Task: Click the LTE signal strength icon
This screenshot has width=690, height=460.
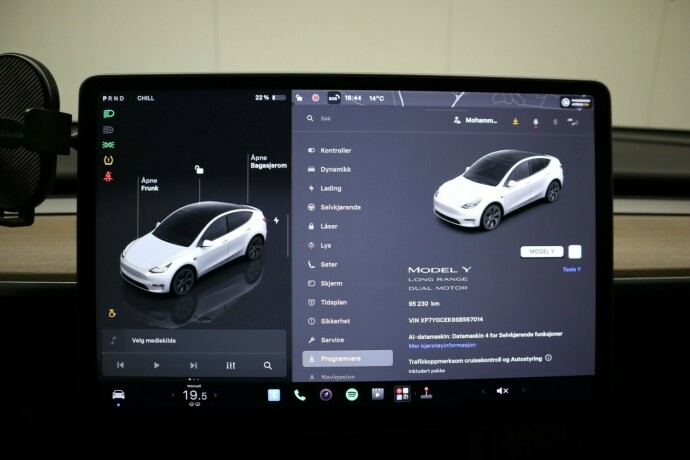Action: point(573,122)
